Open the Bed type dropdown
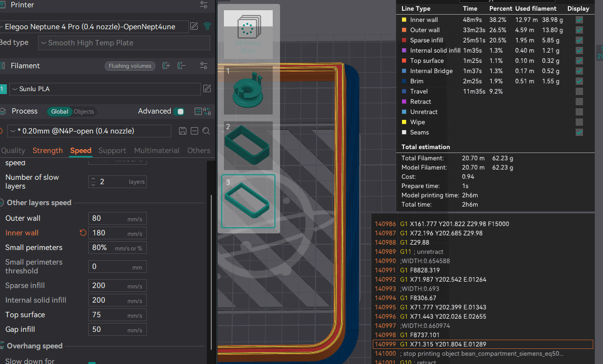 click(124, 43)
